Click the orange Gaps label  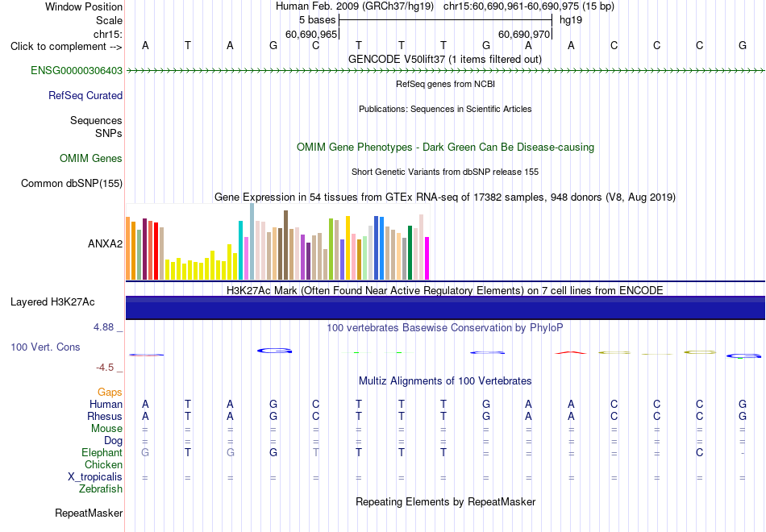coord(110,392)
